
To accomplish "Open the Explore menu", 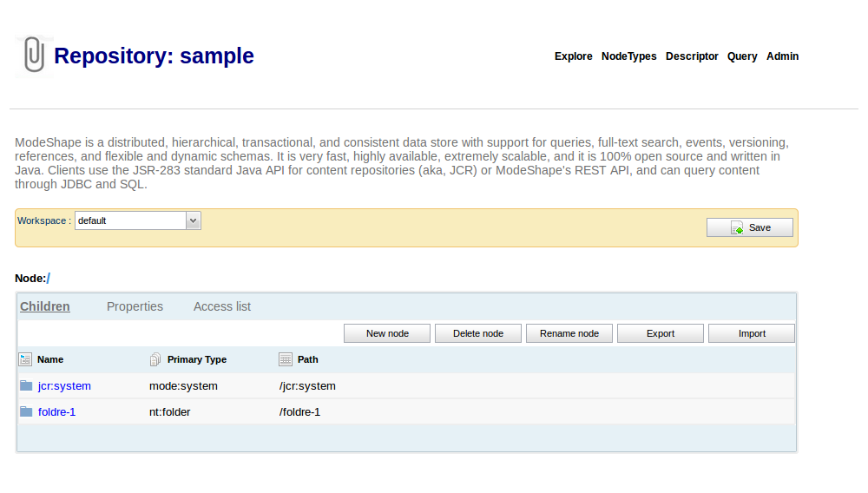I will [x=574, y=56].
